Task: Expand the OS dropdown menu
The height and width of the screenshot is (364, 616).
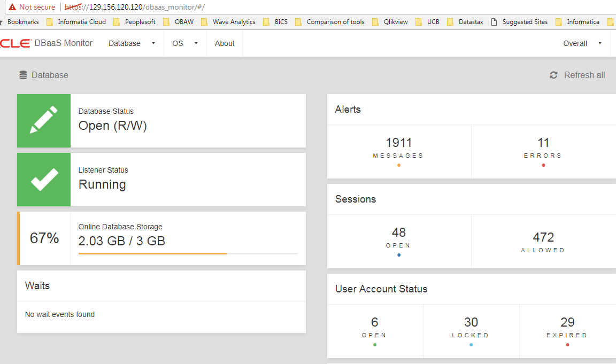Action: pyautogui.click(x=185, y=43)
